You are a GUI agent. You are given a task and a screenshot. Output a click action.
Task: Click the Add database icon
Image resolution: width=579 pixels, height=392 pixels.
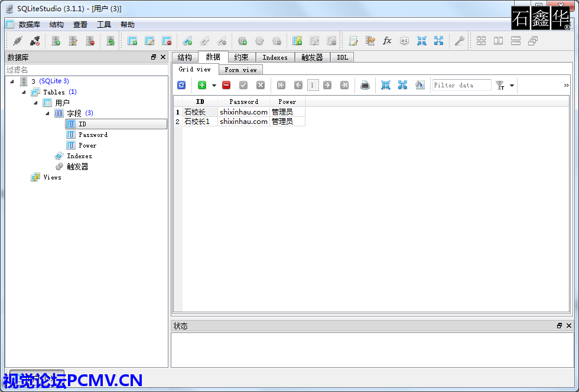pyautogui.click(x=56, y=41)
